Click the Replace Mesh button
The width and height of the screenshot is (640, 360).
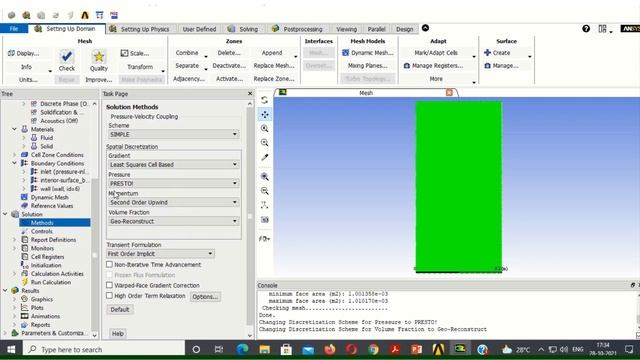coord(273,66)
